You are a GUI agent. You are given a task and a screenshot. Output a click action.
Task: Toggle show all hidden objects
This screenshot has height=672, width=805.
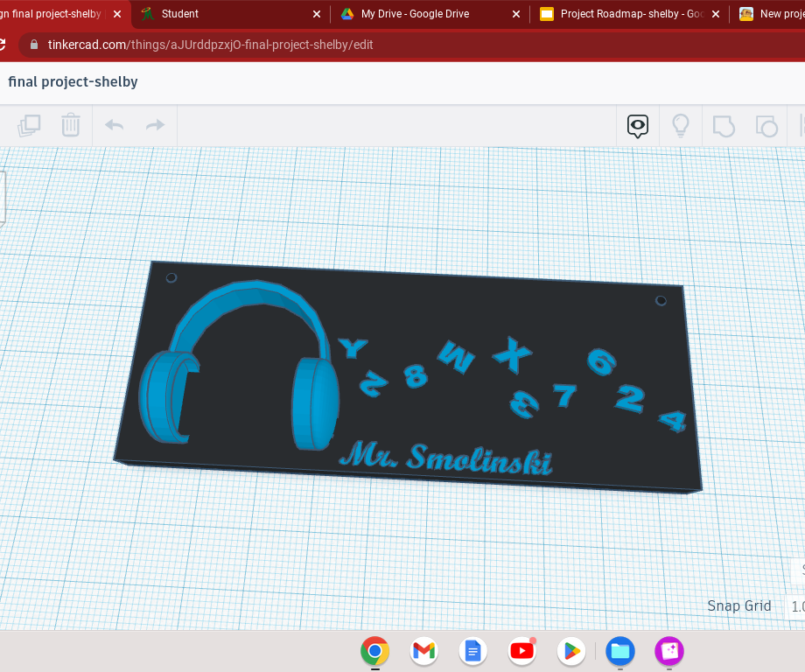click(681, 125)
